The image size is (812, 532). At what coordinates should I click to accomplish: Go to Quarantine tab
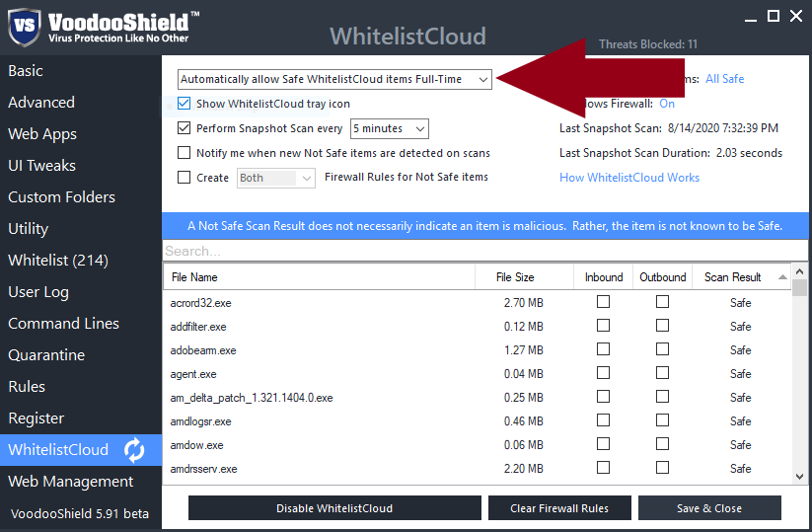coord(81,355)
